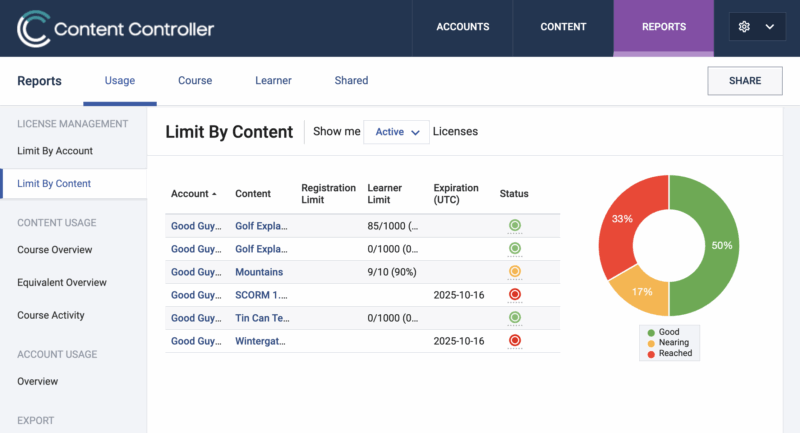Click red status icon for Wintergat row

[x=515, y=341]
